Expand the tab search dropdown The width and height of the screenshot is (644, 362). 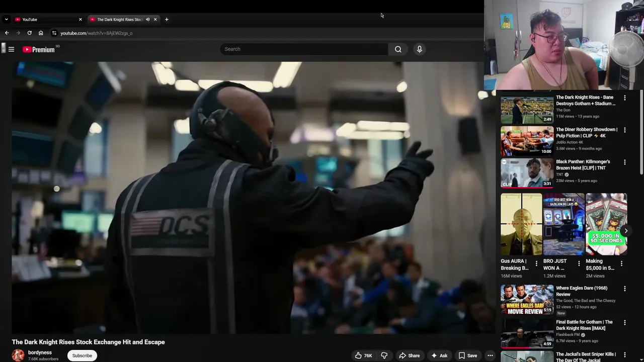tap(6, 20)
